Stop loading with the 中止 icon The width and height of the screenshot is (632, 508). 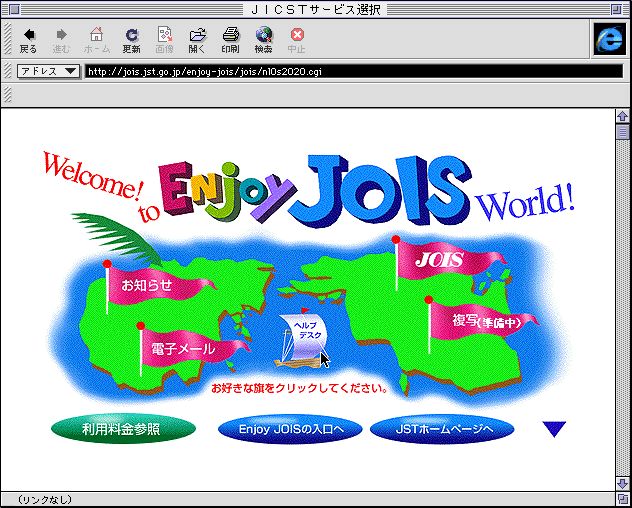[x=296, y=35]
